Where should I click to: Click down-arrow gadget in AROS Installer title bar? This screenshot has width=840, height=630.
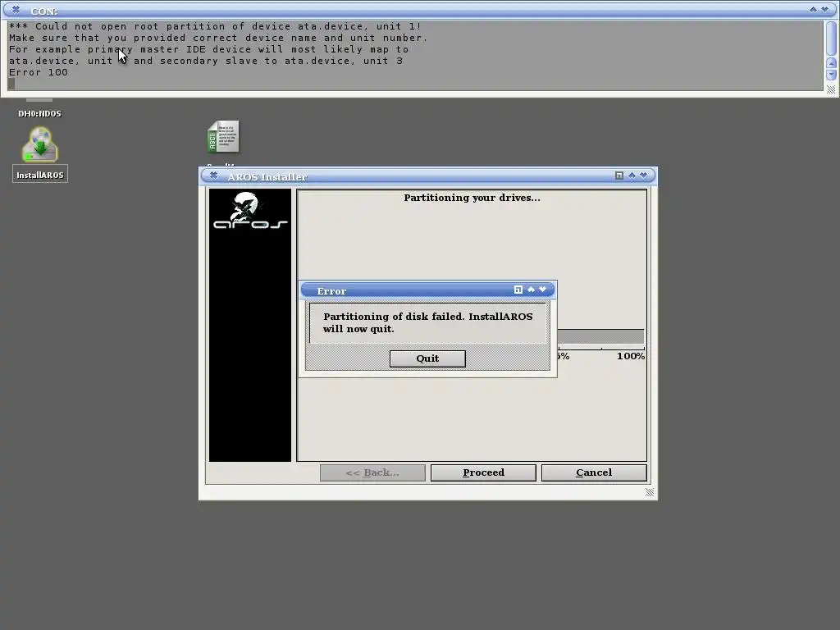coord(643,176)
